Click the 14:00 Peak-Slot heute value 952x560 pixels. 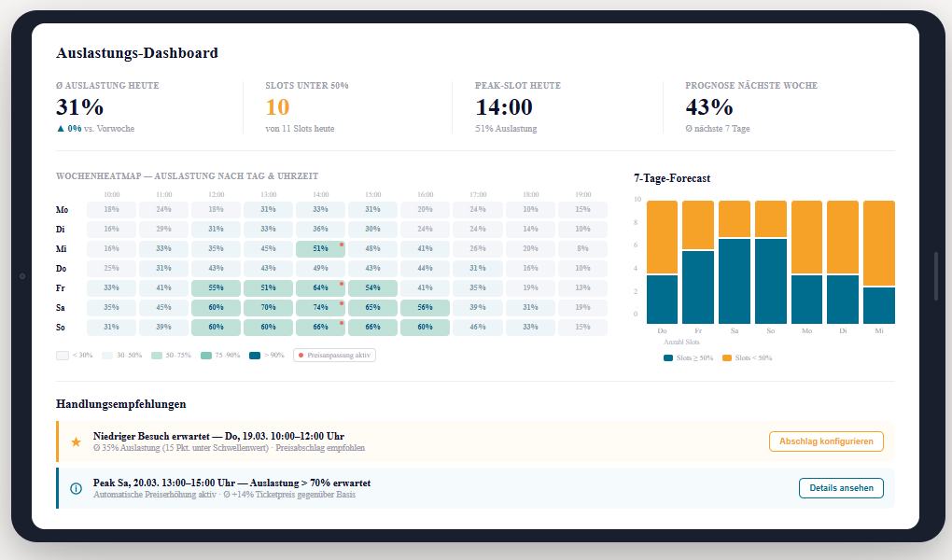click(x=504, y=107)
